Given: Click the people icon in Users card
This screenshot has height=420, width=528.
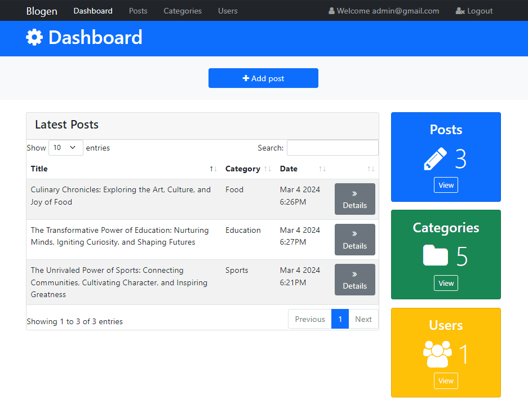Looking at the screenshot, I should (437, 354).
